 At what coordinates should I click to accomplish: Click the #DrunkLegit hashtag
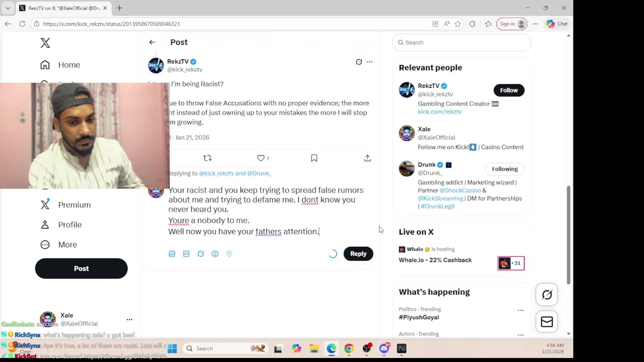pyautogui.click(x=437, y=207)
